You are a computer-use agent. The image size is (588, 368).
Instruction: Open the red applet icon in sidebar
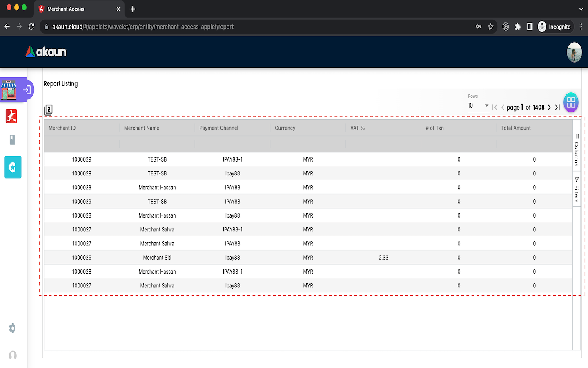point(11,116)
